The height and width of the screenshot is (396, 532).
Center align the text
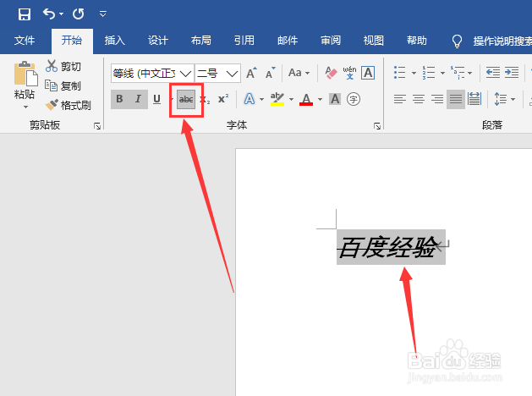[419, 99]
